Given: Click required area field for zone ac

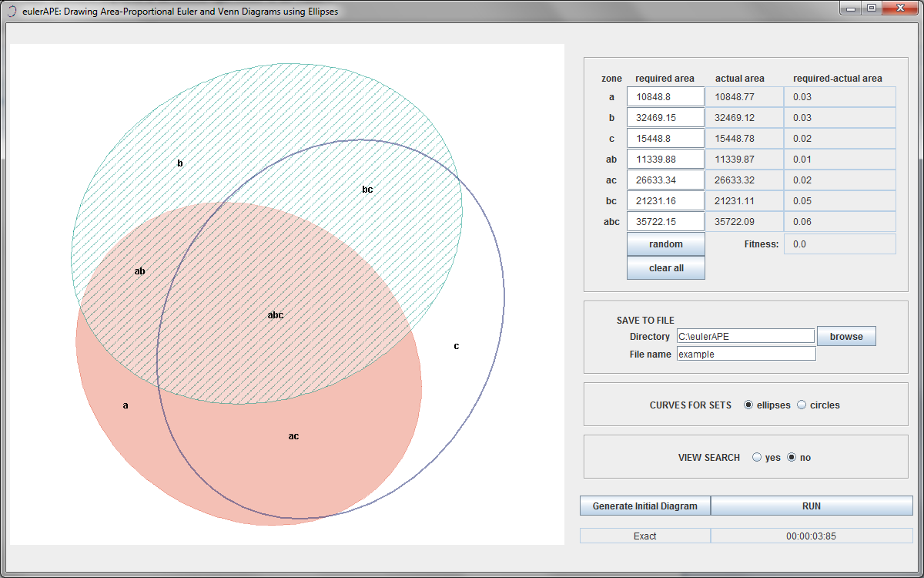Looking at the screenshot, I should pyautogui.click(x=666, y=180).
